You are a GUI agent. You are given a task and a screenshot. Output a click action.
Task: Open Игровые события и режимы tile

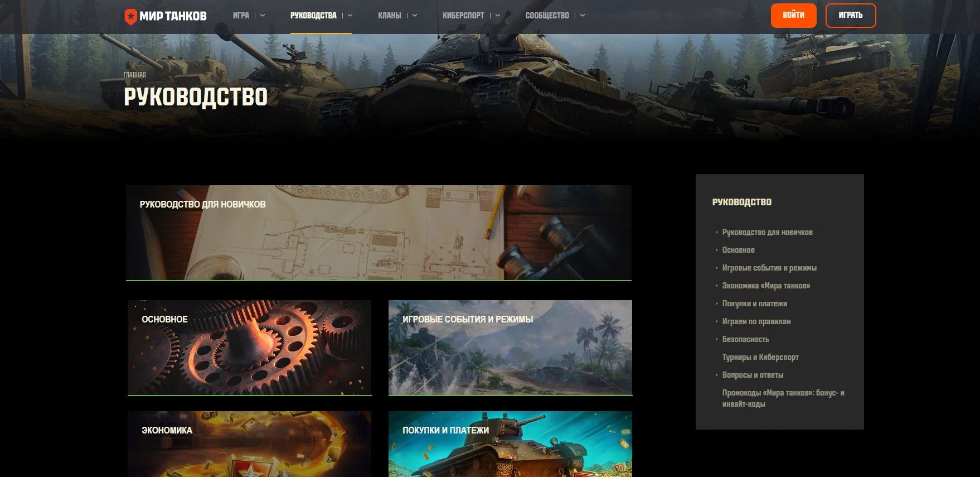click(x=510, y=348)
